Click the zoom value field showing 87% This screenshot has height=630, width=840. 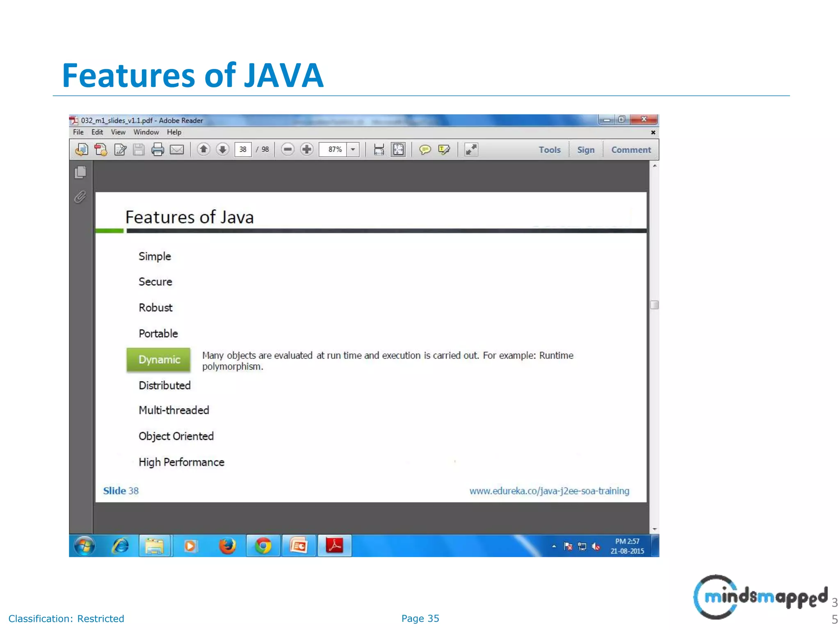(x=333, y=149)
